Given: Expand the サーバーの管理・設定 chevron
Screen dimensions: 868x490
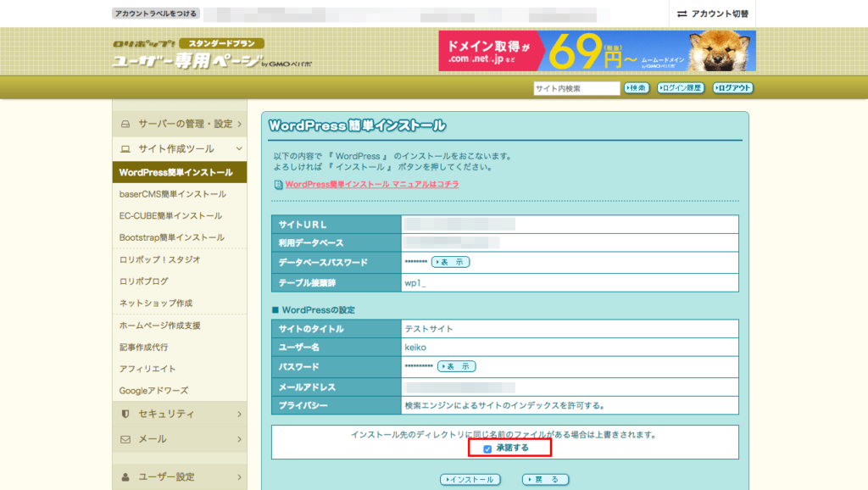Looking at the screenshot, I should pyautogui.click(x=239, y=124).
